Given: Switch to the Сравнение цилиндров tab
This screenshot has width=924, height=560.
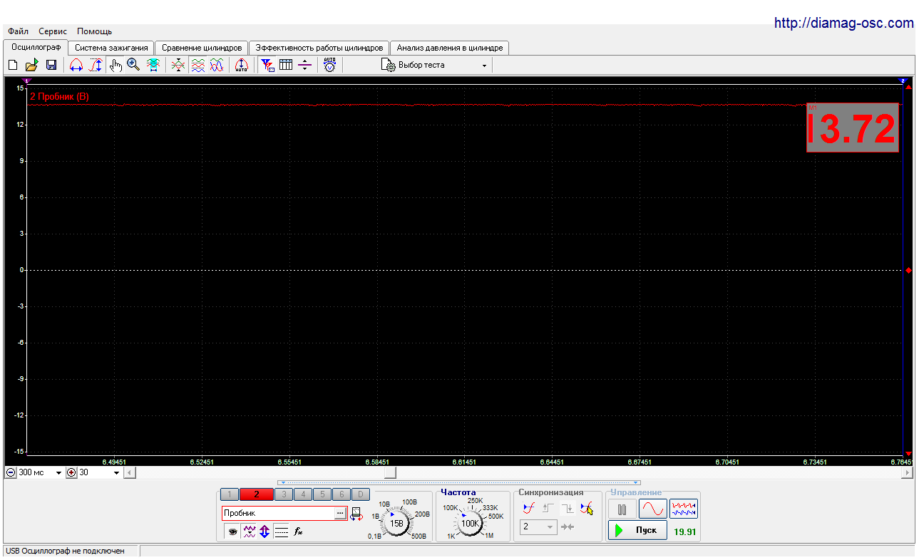Looking at the screenshot, I should [202, 48].
